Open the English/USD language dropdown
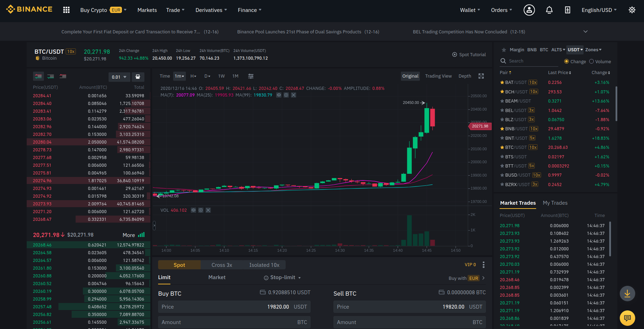644x329 pixels. 599,10
